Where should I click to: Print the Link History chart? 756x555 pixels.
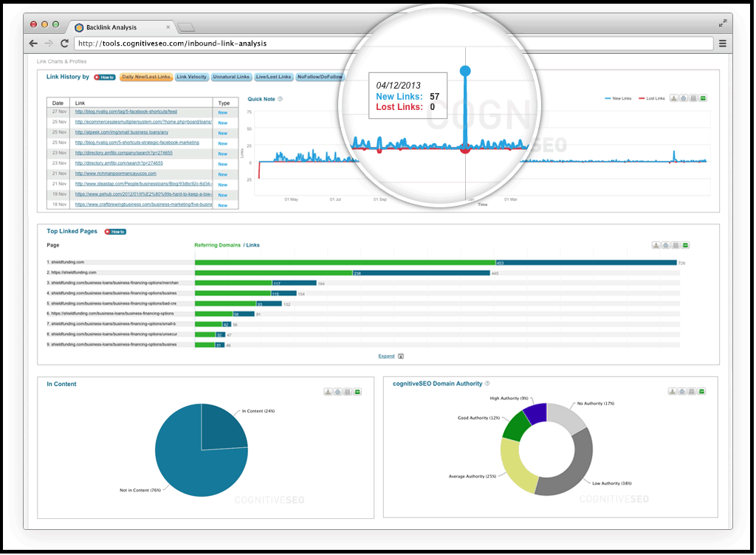pos(684,97)
